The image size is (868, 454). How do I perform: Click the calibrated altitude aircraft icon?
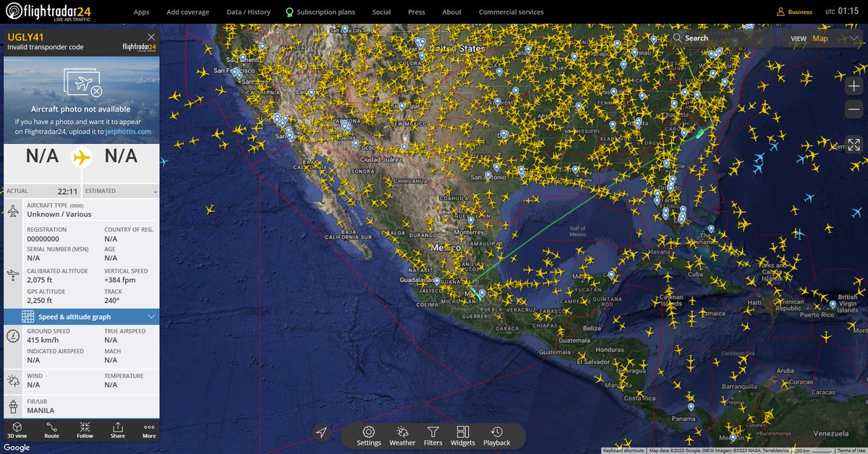coord(13,275)
